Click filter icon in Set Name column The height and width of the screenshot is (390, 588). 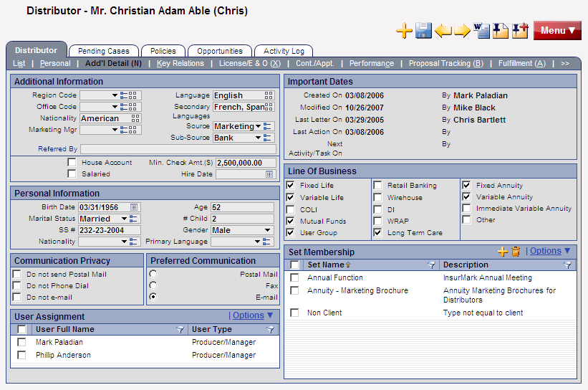click(x=431, y=265)
